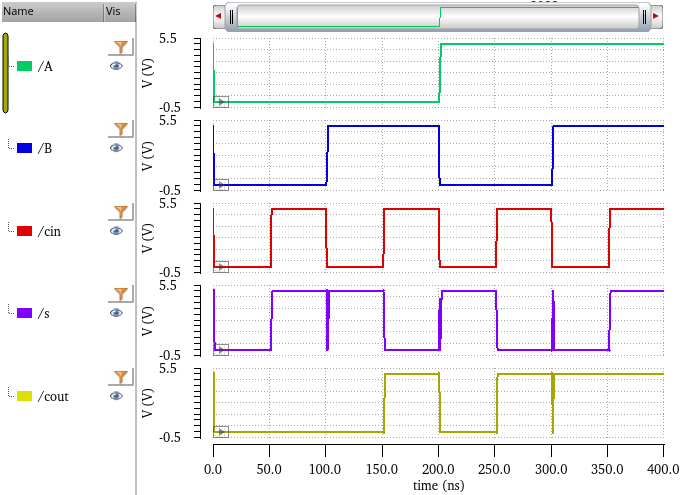Click the strip marker triangle on /A plot
684x495 pixels.
pyautogui.click(x=221, y=102)
